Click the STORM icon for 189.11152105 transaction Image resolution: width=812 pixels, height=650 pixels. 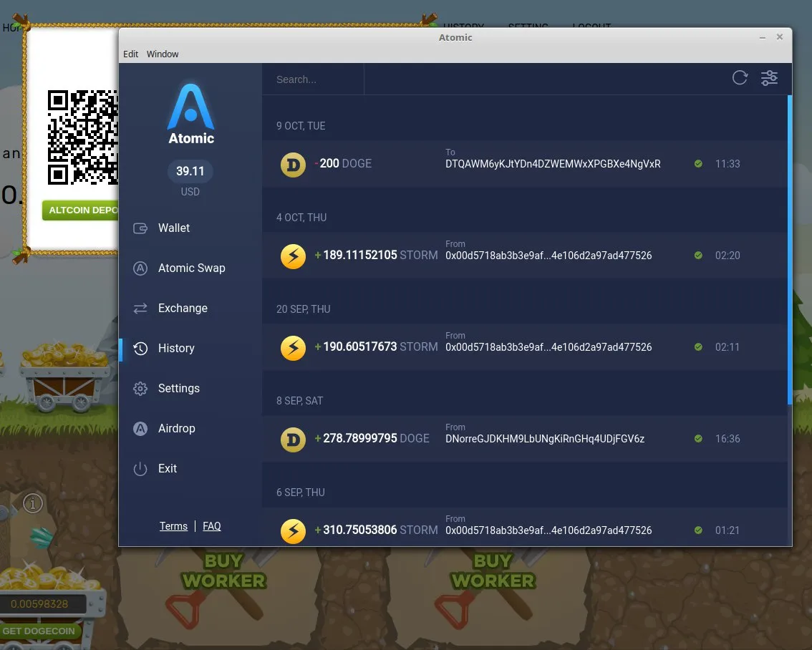click(293, 257)
